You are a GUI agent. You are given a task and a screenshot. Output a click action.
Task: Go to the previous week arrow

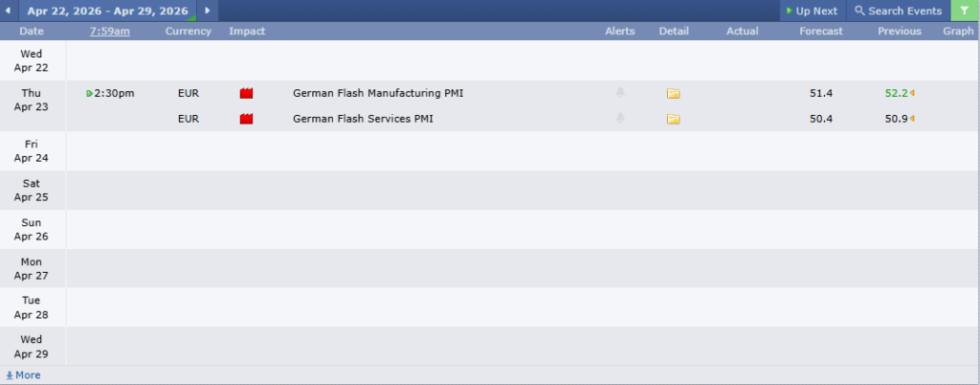point(11,11)
